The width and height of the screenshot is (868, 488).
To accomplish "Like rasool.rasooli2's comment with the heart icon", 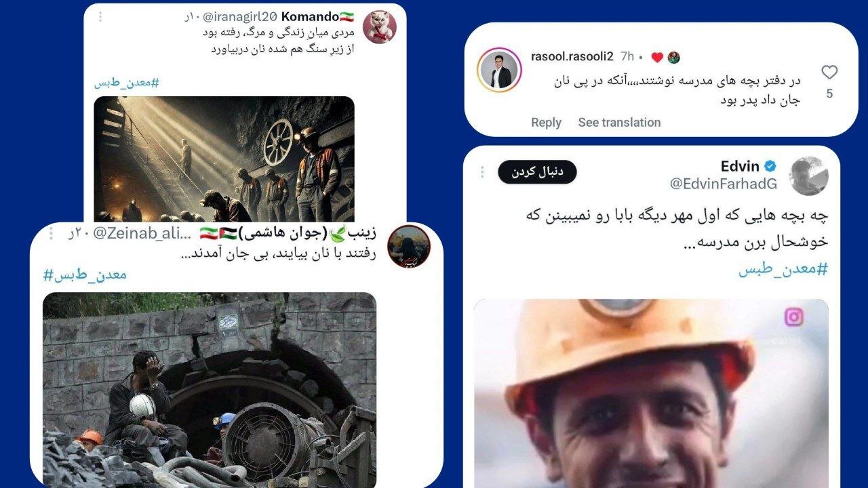I will click(x=829, y=73).
